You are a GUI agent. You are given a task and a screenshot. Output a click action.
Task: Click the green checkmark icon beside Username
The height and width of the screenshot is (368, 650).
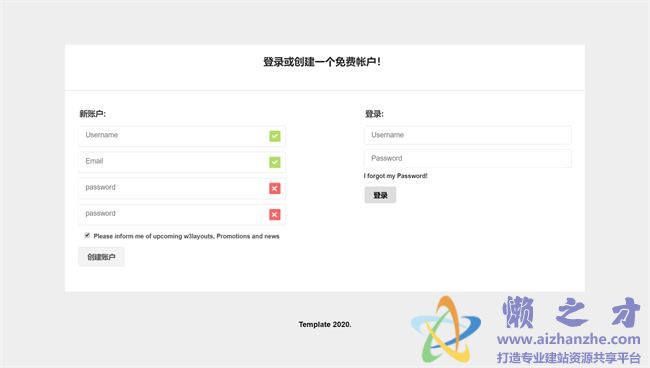pyautogui.click(x=274, y=136)
